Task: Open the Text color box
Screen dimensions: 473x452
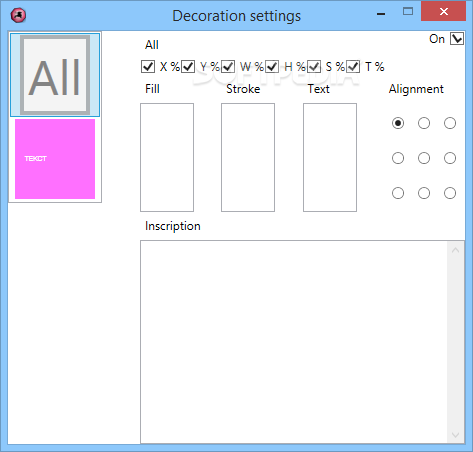Action: pos(330,157)
